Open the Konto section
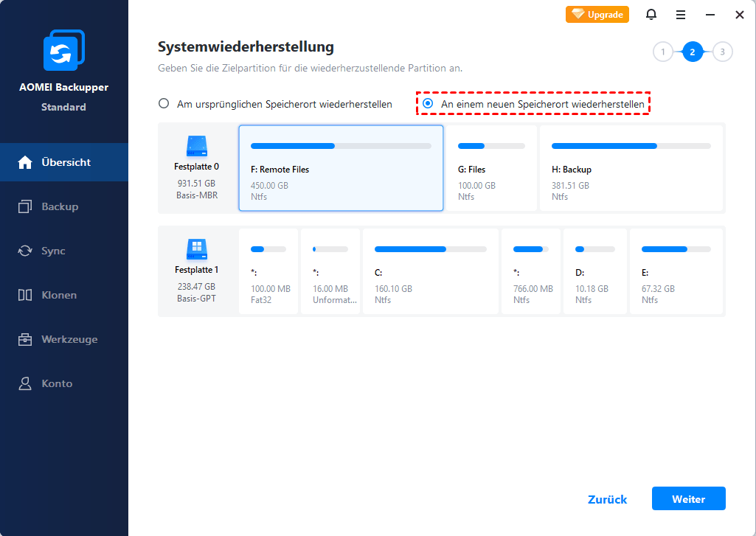The width and height of the screenshot is (756, 536). pyautogui.click(x=64, y=383)
